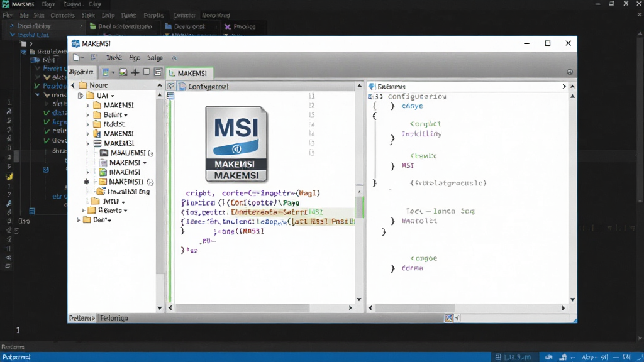Click the editor's vertical scrollbar thumb
This screenshot has width=644, height=362.
coord(359,207)
